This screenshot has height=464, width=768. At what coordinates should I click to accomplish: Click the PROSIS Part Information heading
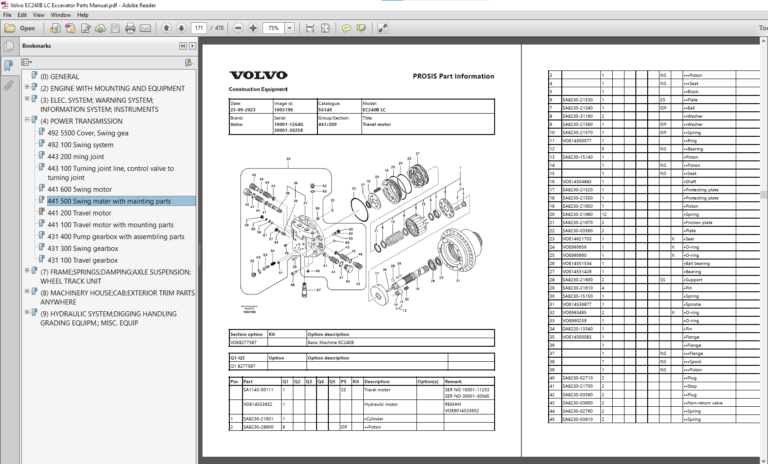click(453, 76)
